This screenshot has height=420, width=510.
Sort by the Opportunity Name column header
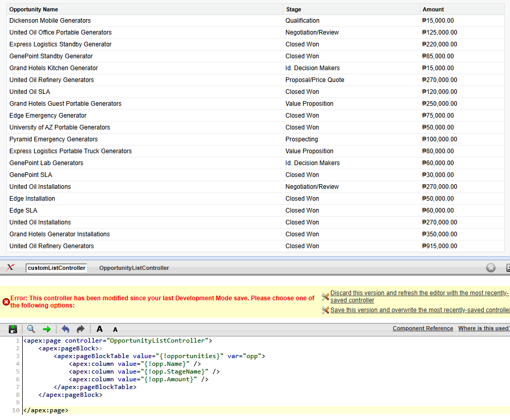tap(33, 9)
